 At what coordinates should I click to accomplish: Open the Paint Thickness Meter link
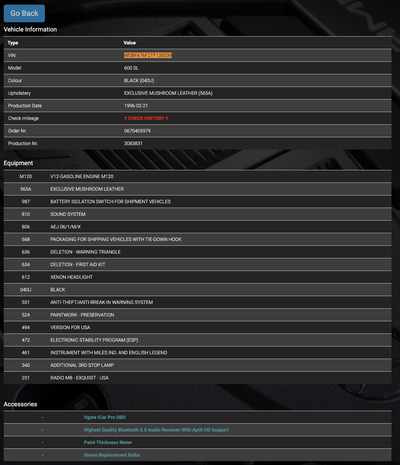108,442
